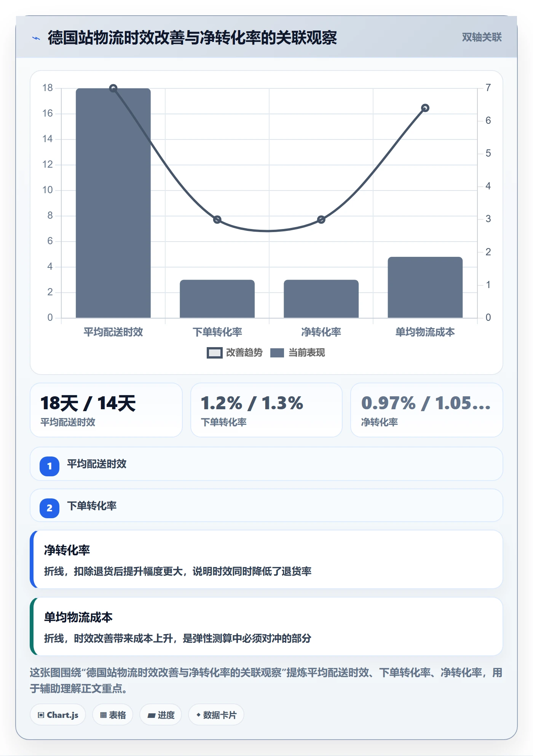Click the 单均物流成本 bar in the chart
Image resolution: width=533 pixels, height=756 pixels.
(x=425, y=287)
